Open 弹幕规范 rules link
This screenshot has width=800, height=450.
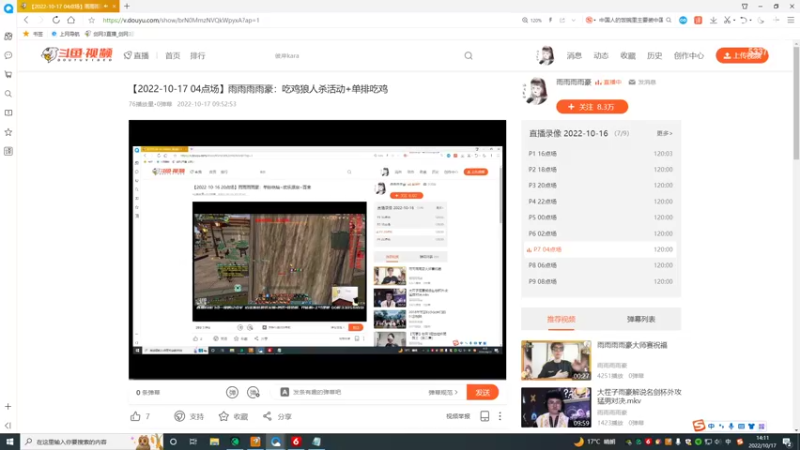[443, 392]
